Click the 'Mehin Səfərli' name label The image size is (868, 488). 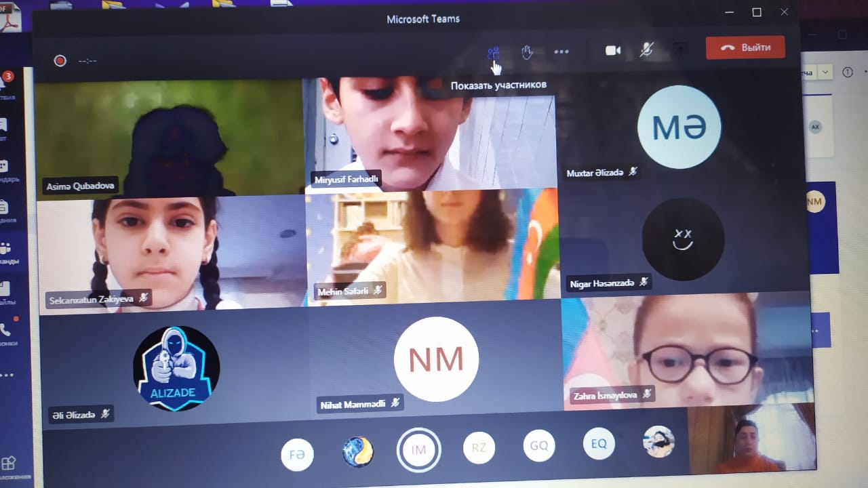351,291
